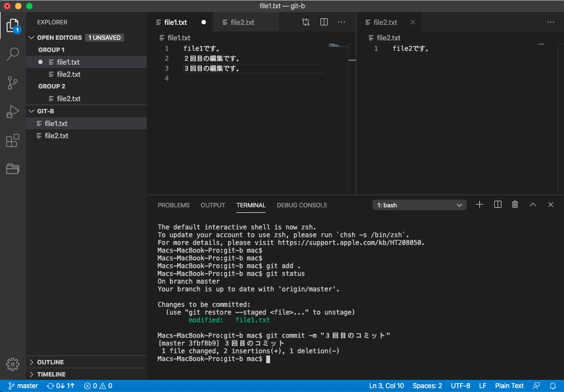Split the editor right using the split icon
The height and width of the screenshot is (392, 564).
tap(324, 22)
